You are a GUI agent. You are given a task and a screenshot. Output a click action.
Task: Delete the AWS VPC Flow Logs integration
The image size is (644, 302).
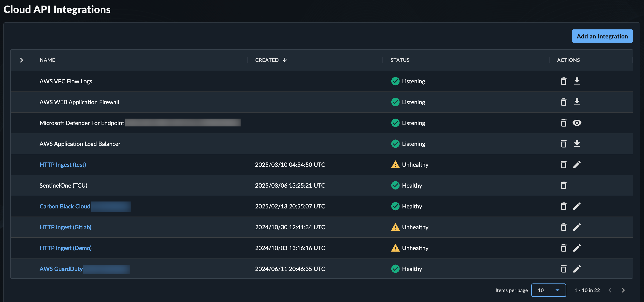pyautogui.click(x=563, y=81)
